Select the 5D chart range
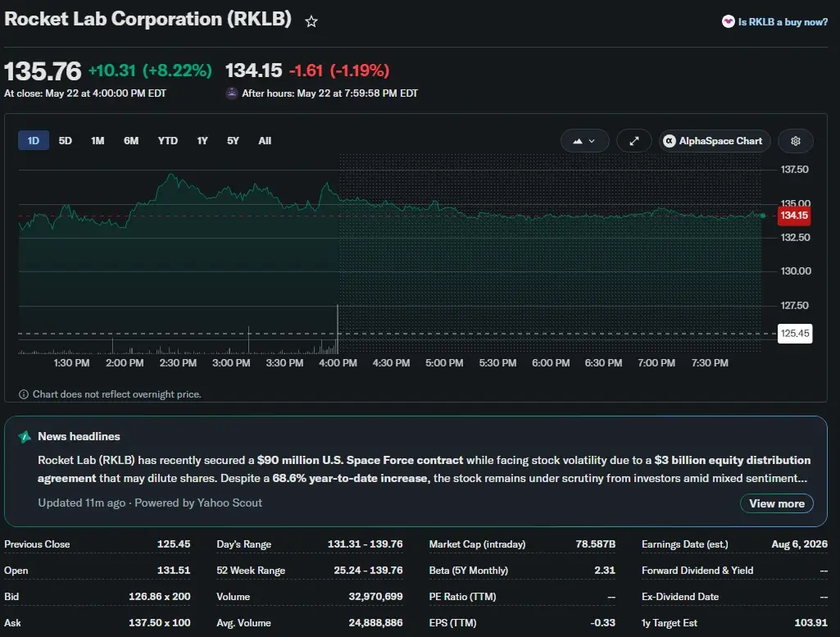 (x=65, y=140)
